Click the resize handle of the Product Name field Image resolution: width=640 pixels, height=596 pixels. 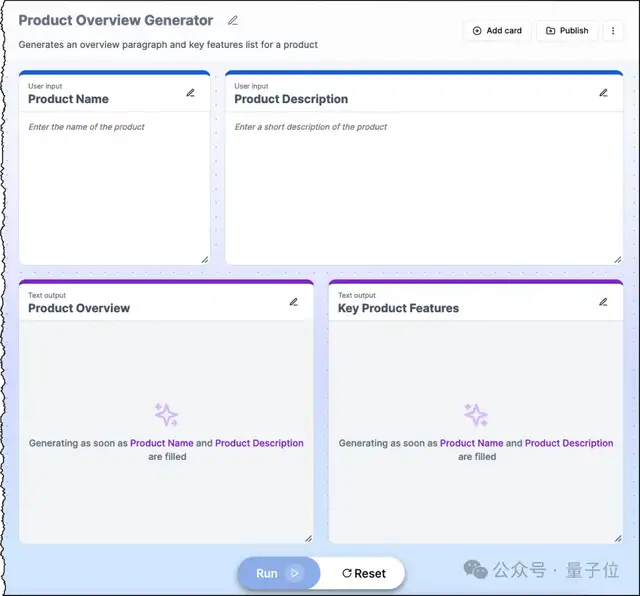[204, 259]
